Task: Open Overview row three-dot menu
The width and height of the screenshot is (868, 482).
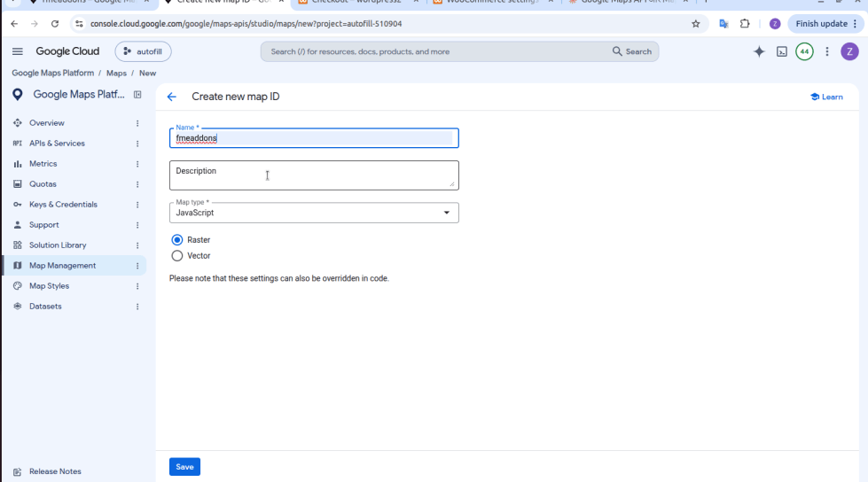Action: [137, 123]
